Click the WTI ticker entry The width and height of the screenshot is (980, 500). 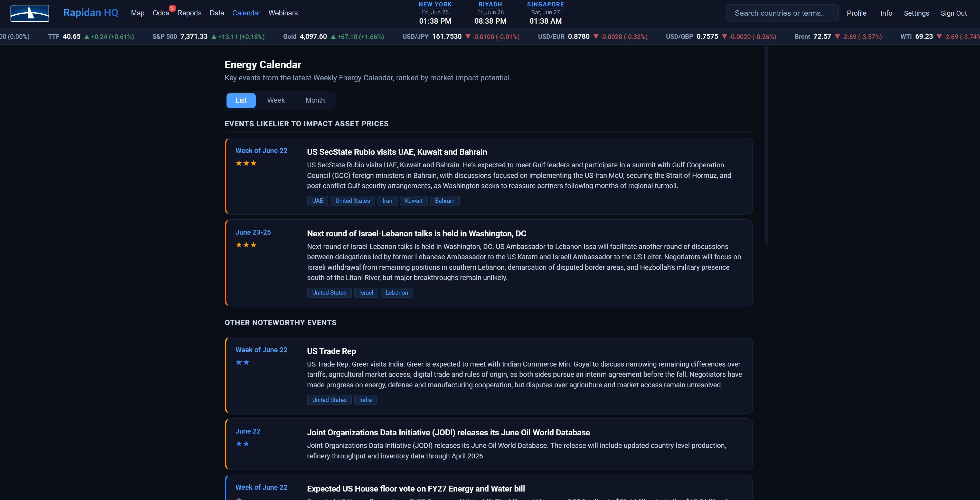click(940, 36)
